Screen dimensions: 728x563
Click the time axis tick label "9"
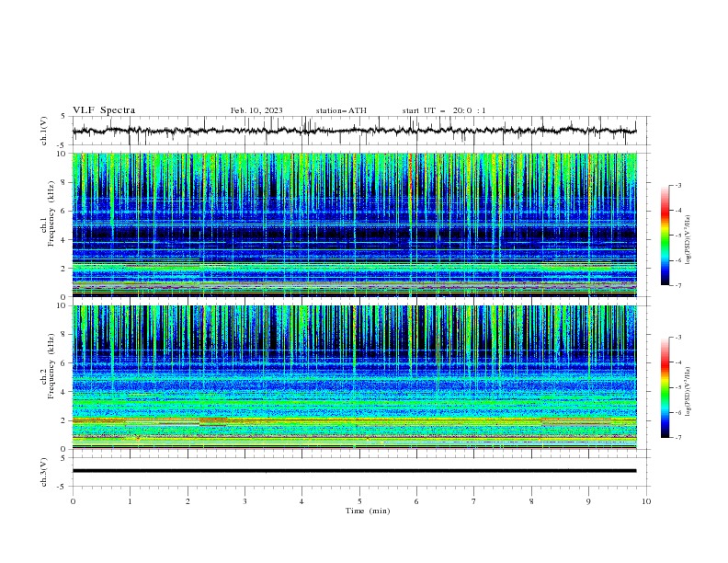coord(588,501)
